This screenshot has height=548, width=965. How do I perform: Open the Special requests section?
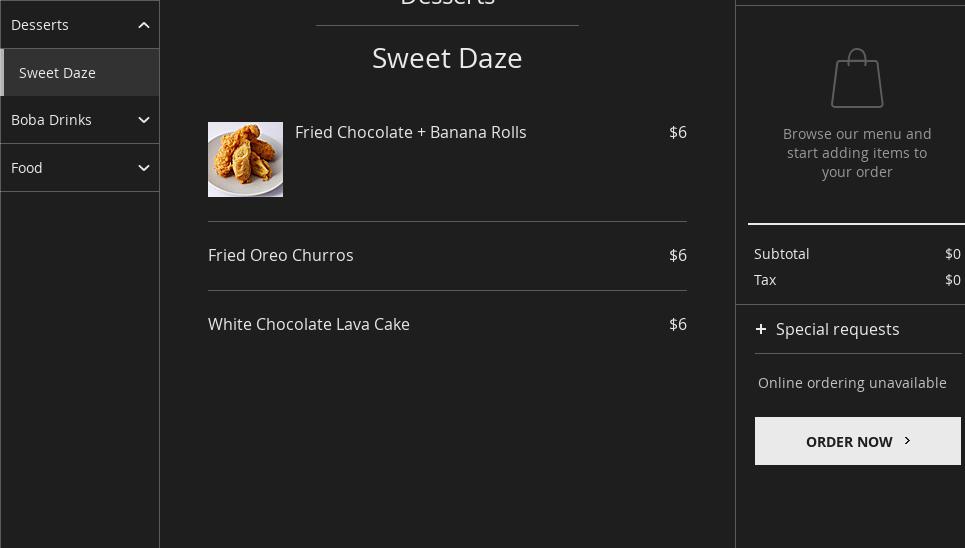(838, 329)
